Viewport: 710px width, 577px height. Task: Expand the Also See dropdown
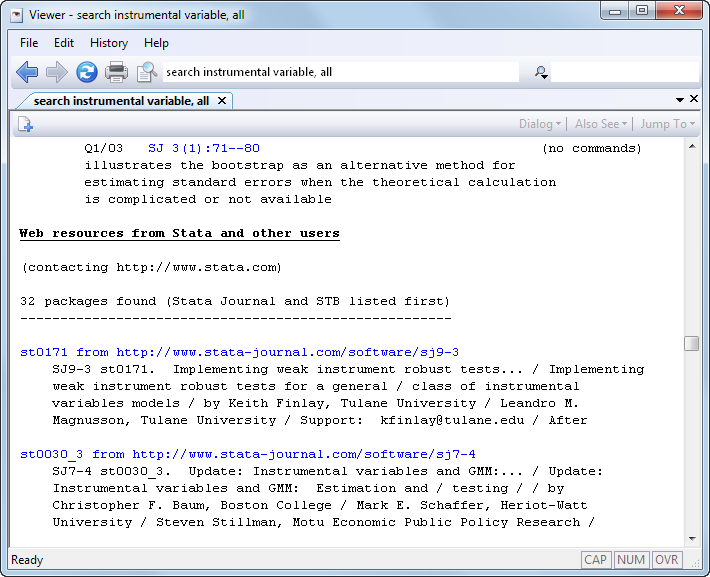(x=600, y=124)
